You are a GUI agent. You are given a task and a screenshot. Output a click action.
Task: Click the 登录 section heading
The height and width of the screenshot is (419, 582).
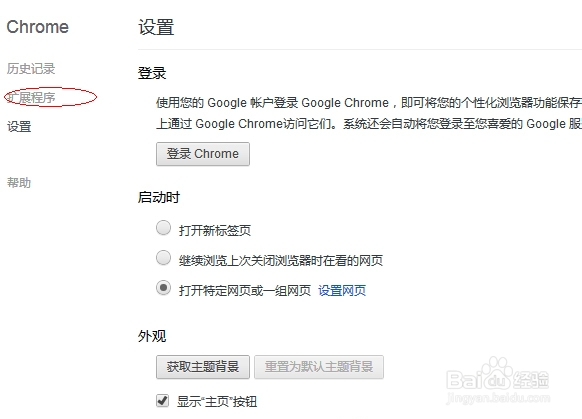click(x=152, y=73)
